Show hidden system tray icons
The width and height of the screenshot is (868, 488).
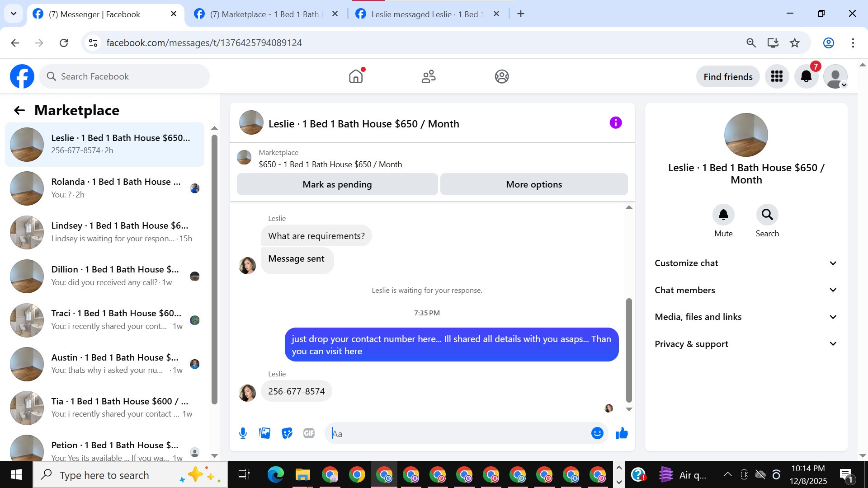coord(727,474)
